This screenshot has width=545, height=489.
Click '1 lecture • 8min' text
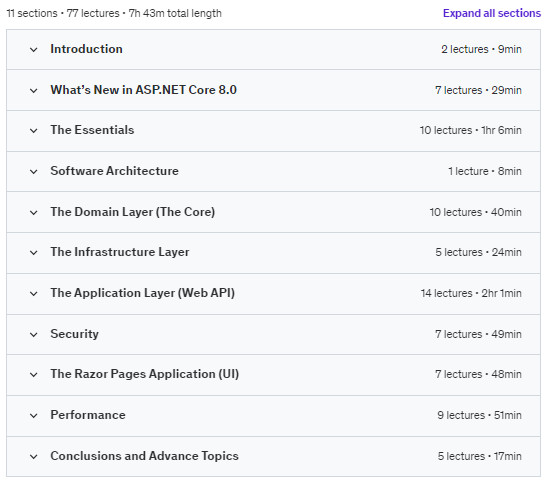pyautogui.click(x=485, y=171)
